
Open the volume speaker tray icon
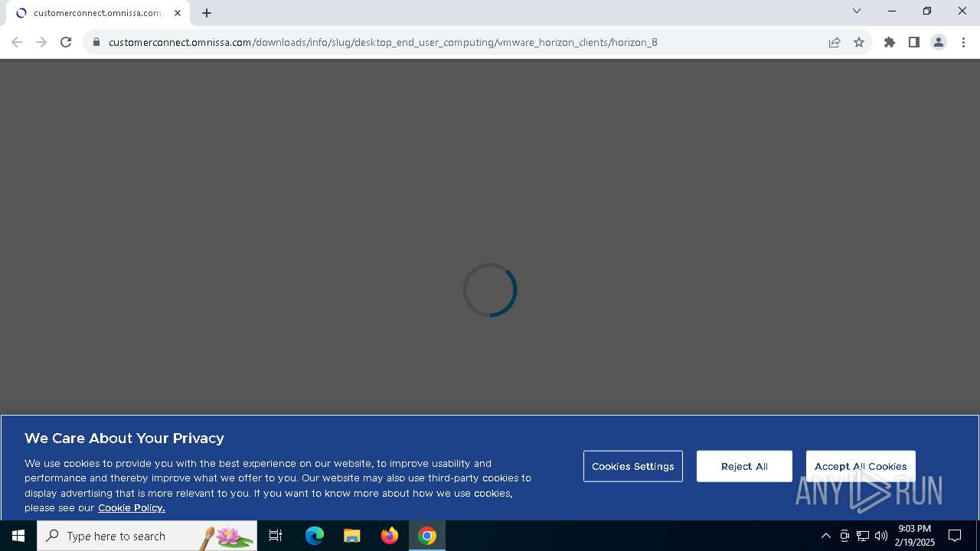[881, 536]
